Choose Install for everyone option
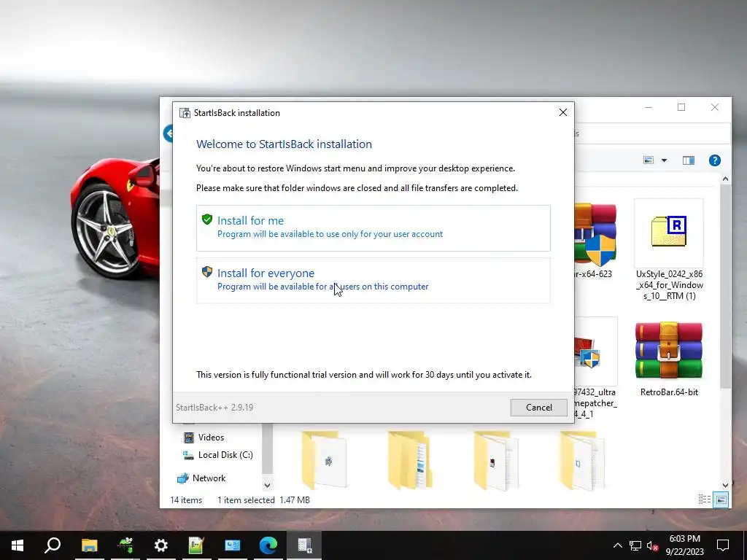The height and width of the screenshot is (560, 747). (373, 281)
